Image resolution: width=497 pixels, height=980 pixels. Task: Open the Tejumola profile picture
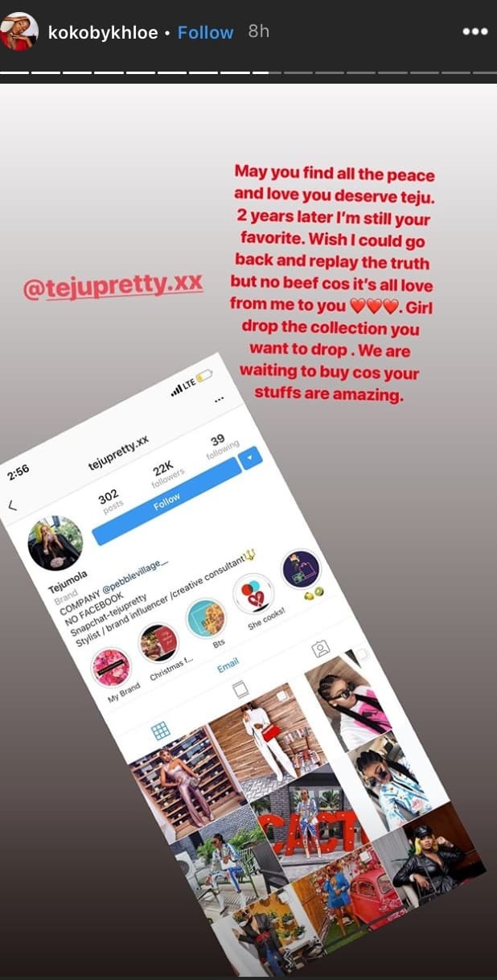pyautogui.click(x=55, y=543)
